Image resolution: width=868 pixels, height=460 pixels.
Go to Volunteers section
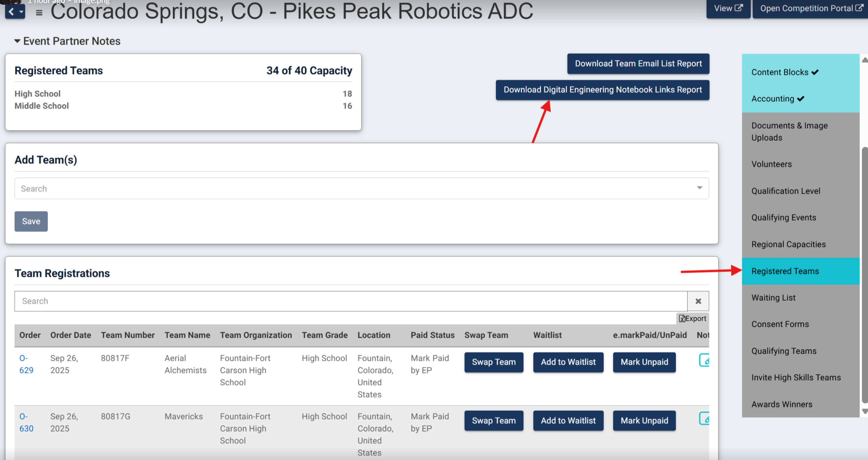[801, 164]
